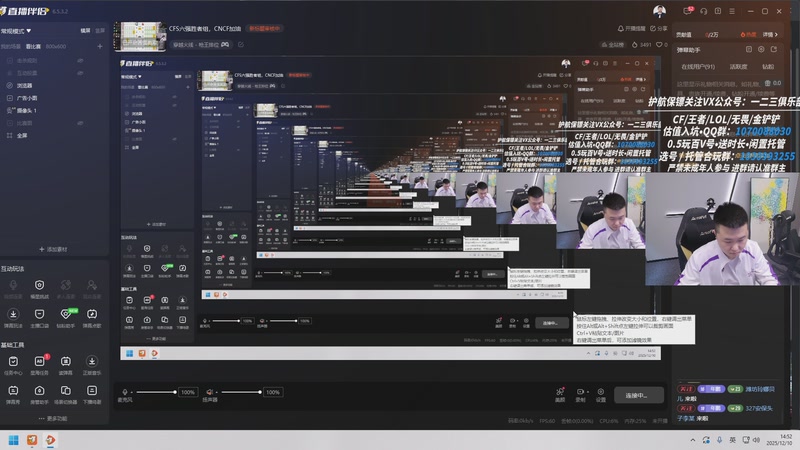The image size is (800, 450).
Task: Add a new scene with plus icon
Action: coord(100,46)
